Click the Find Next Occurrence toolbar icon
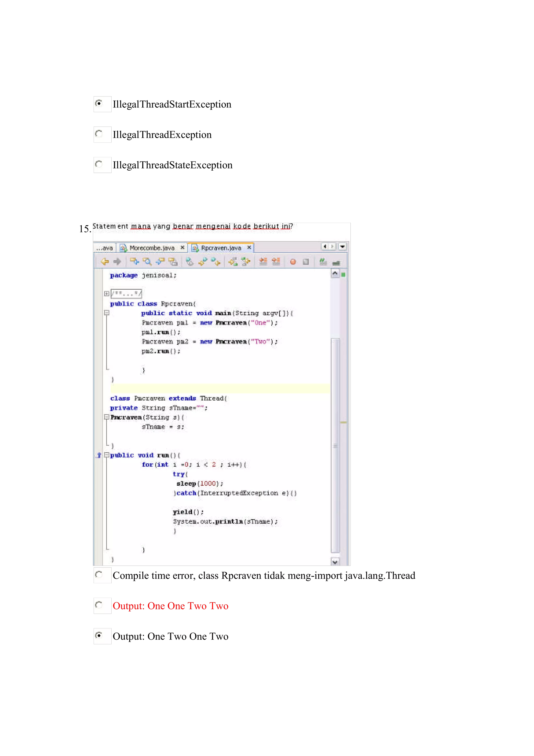Image resolution: width=534 pixels, height=756 pixels. click(x=160, y=262)
